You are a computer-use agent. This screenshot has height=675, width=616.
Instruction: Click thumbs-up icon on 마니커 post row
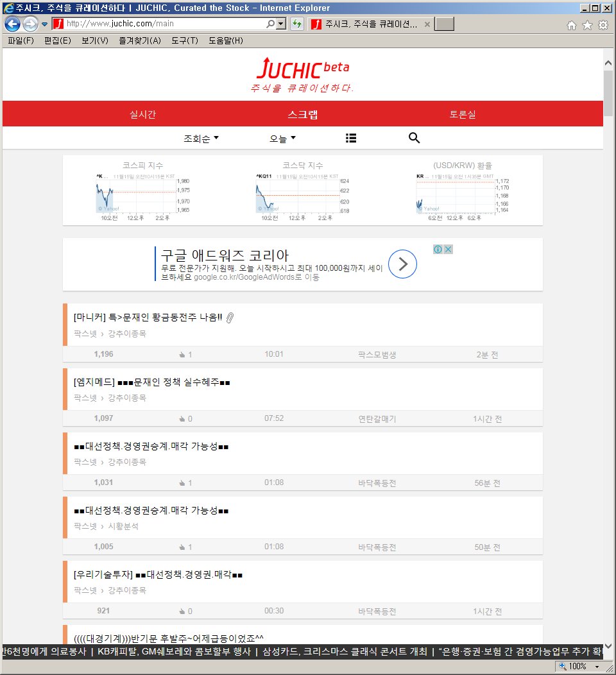pyautogui.click(x=182, y=355)
